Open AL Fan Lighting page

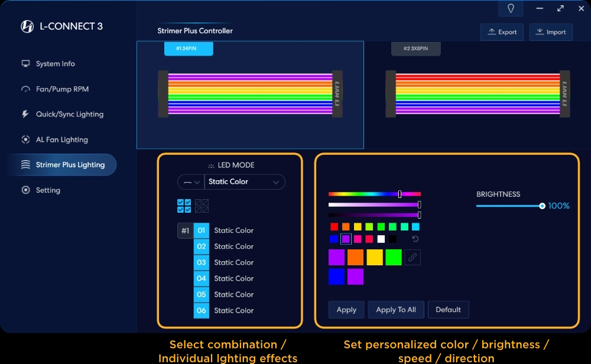point(62,140)
